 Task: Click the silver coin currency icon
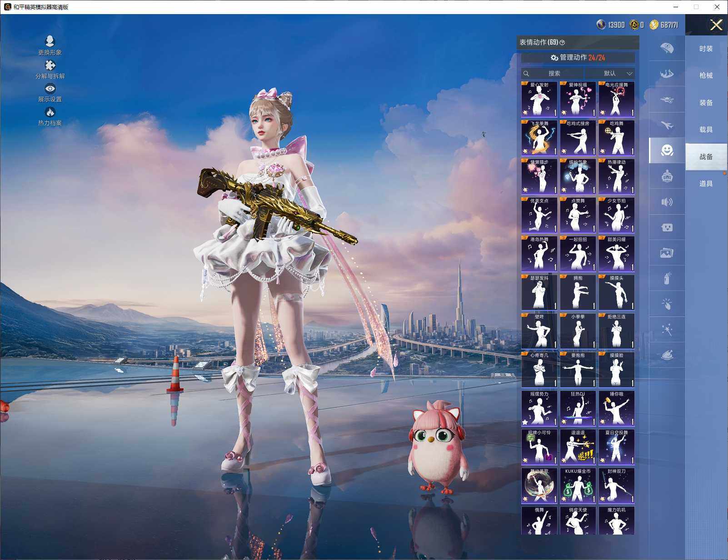(x=601, y=25)
